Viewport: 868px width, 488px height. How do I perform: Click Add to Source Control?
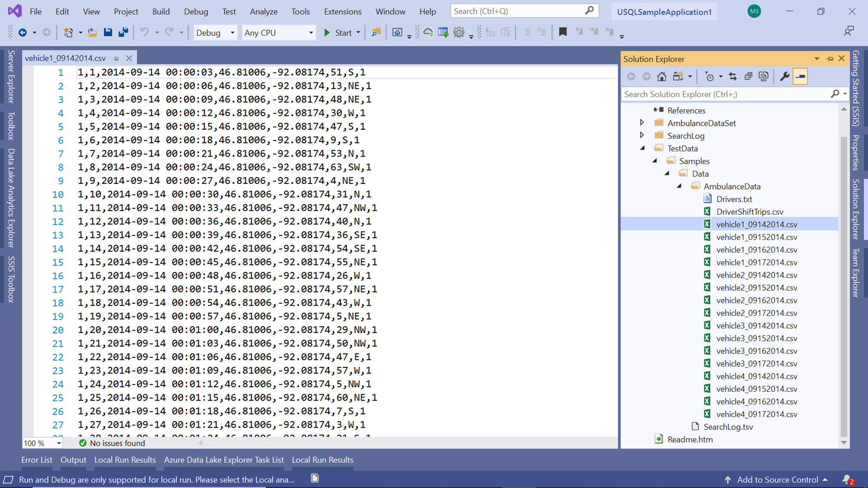pos(777,479)
